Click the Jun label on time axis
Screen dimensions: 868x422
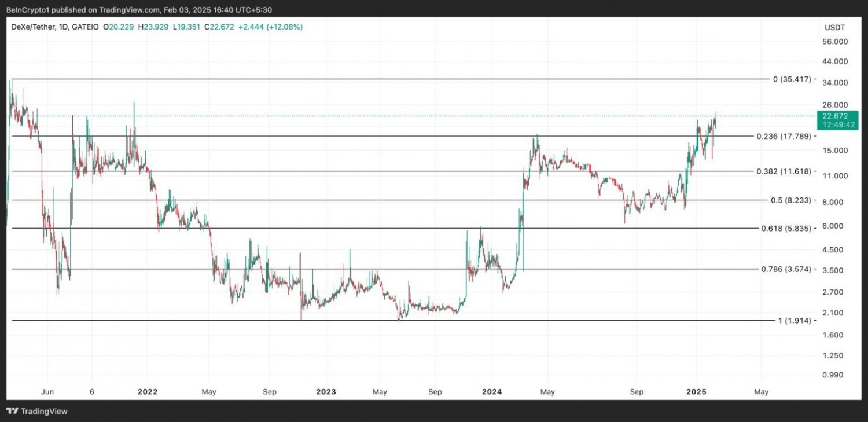[47, 392]
